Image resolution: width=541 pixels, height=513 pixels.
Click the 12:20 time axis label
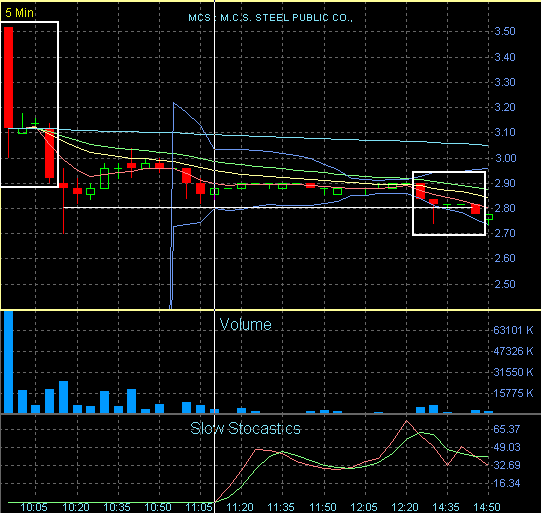tap(405, 507)
